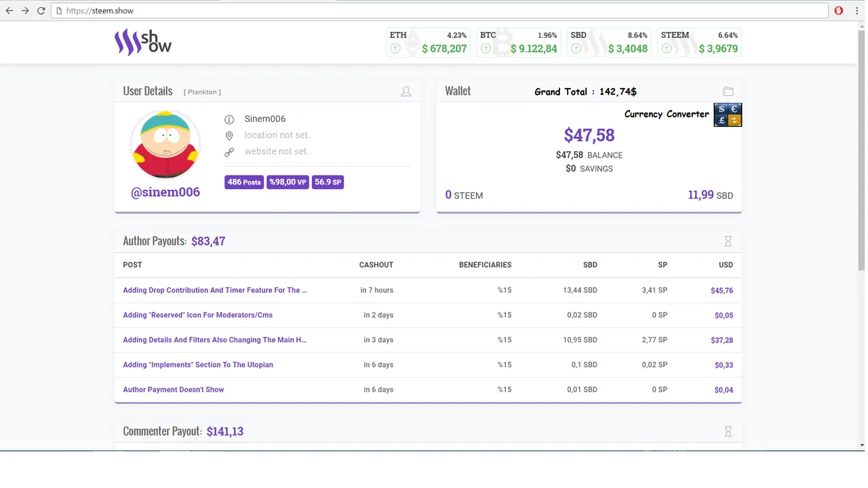The width and height of the screenshot is (868, 488).
Task: Click the page scrollbar up arrow
Action: [x=862, y=25]
